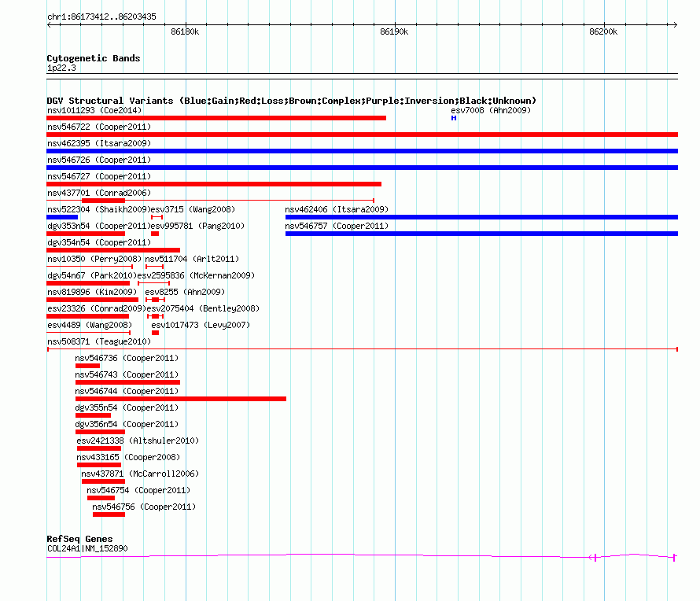This screenshot has width=700, height=601.
Task: Click the small blue bar under nsv522304
Action: (62, 217)
